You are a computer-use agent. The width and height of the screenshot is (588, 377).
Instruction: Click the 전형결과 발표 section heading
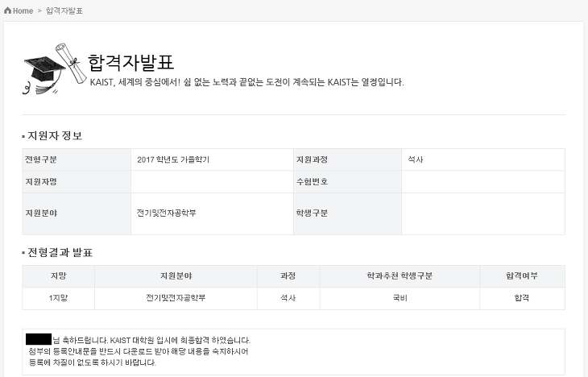tap(60, 252)
